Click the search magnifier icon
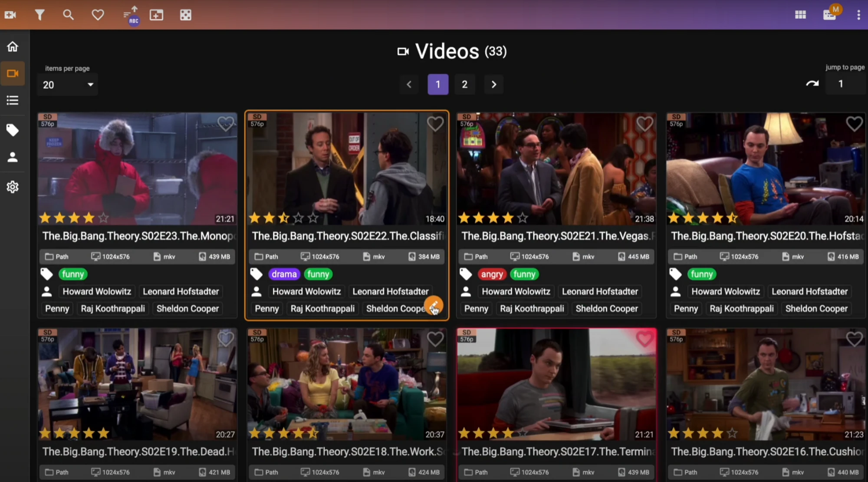Viewport: 868px width, 482px height. (x=68, y=15)
